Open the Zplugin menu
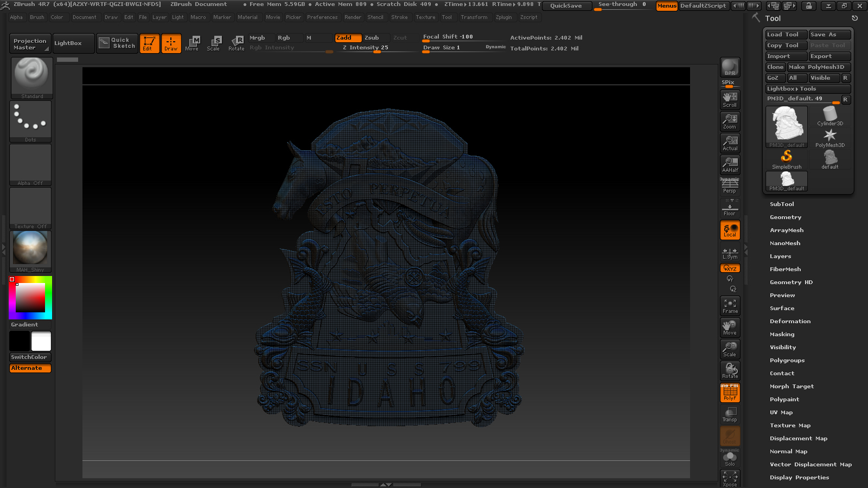 tap(503, 17)
